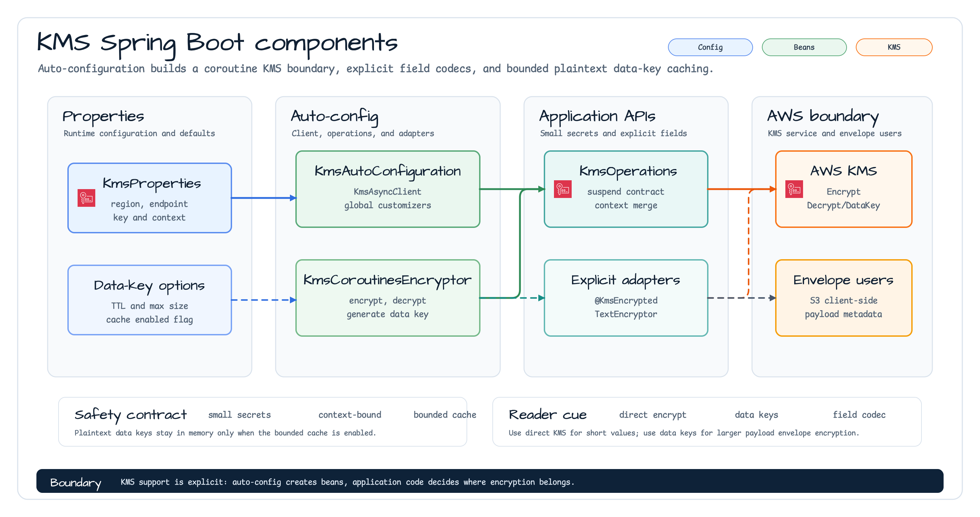
Task: Click the 'Safety contract' heading
Action: (x=130, y=415)
